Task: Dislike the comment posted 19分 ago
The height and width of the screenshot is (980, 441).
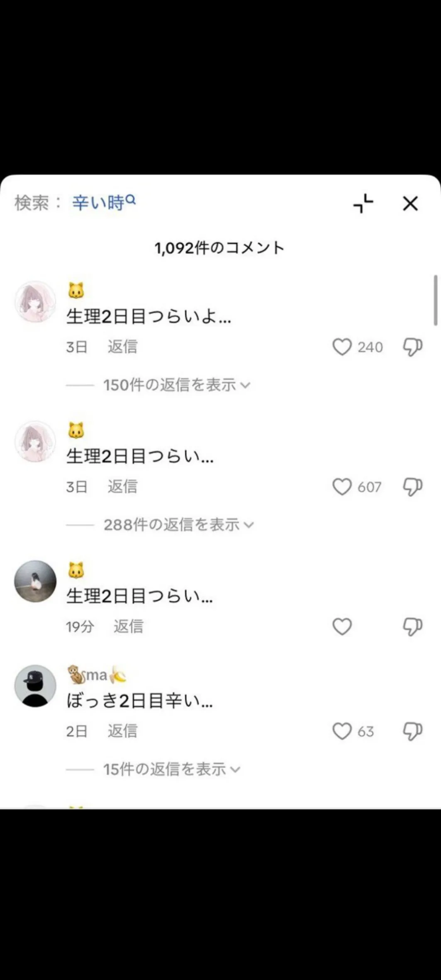Action: pos(412,626)
